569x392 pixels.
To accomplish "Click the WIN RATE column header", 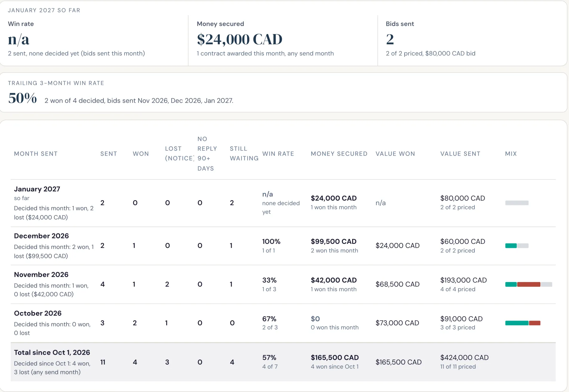I will (x=278, y=154).
